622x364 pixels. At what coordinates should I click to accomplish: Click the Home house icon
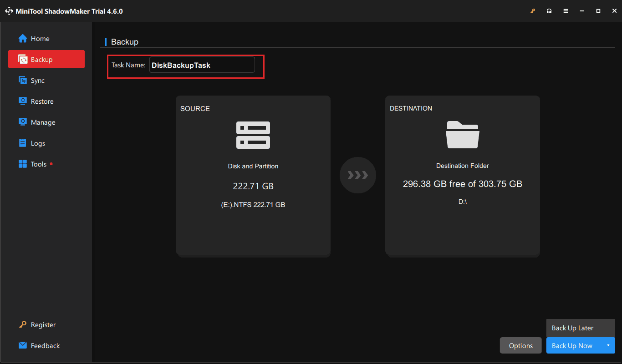click(23, 39)
